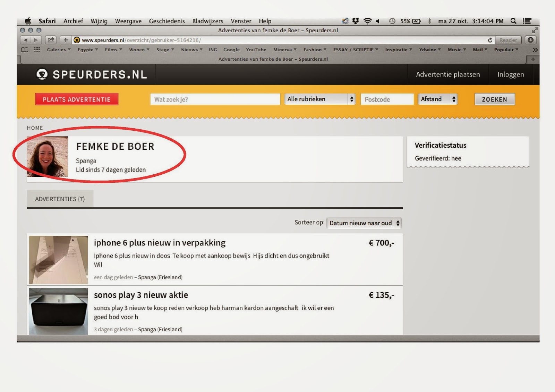Open the Afstand dropdown
Image resolution: width=555 pixels, height=392 pixels.
pyautogui.click(x=438, y=99)
